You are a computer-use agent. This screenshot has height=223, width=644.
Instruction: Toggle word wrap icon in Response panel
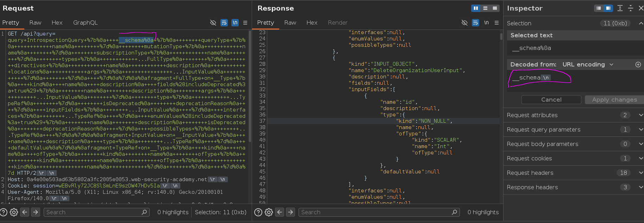point(475,23)
